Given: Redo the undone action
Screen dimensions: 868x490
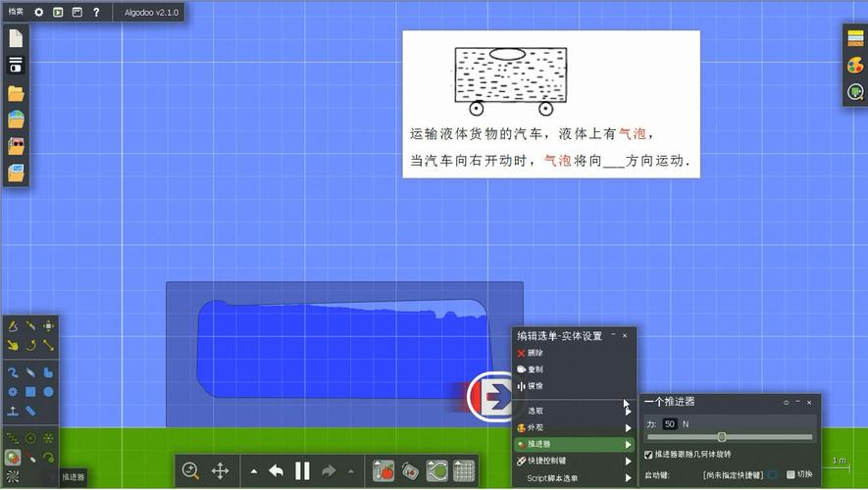Looking at the screenshot, I should [x=329, y=471].
